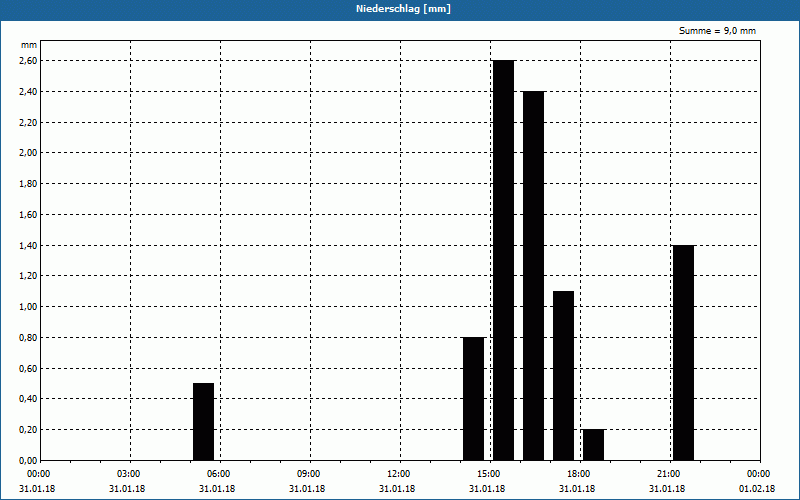Image resolution: width=800 pixels, height=500 pixels.
Task: Click the 1,40 y-axis label
Action: [28, 245]
